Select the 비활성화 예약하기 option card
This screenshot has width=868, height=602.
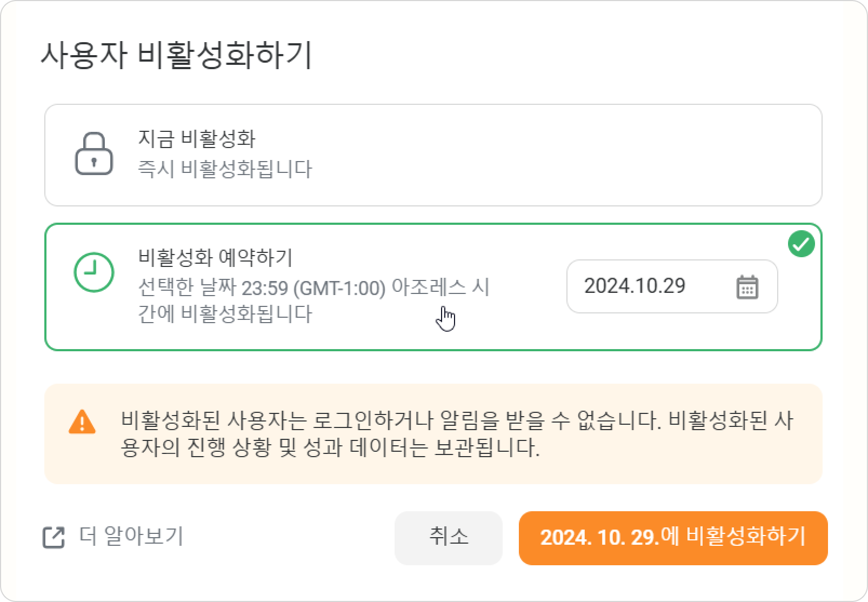[433, 287]
